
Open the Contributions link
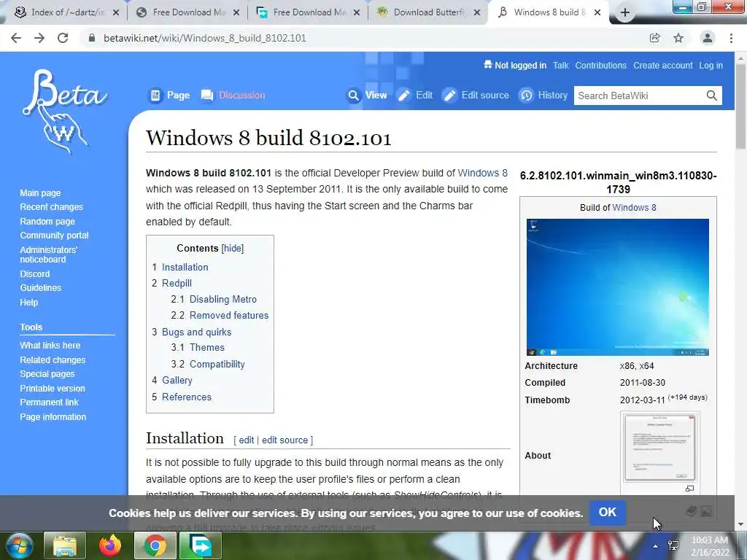point(601,66)
